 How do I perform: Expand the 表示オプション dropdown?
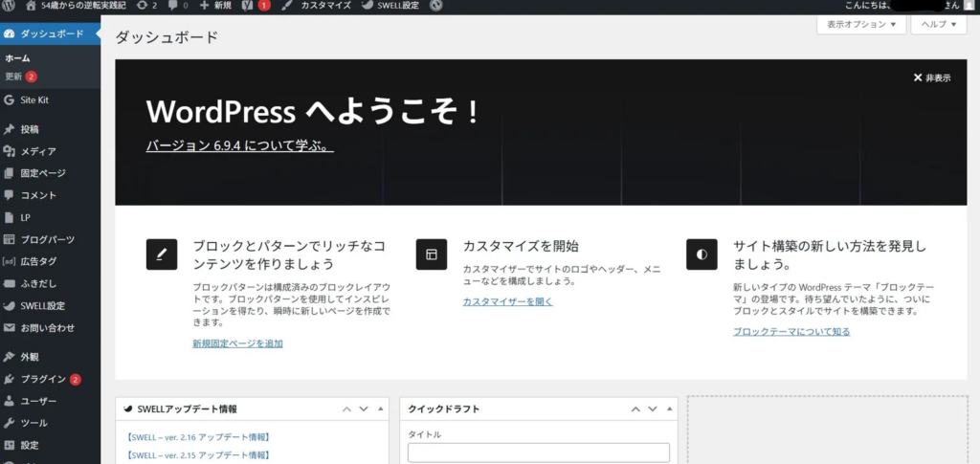(860, 25)
